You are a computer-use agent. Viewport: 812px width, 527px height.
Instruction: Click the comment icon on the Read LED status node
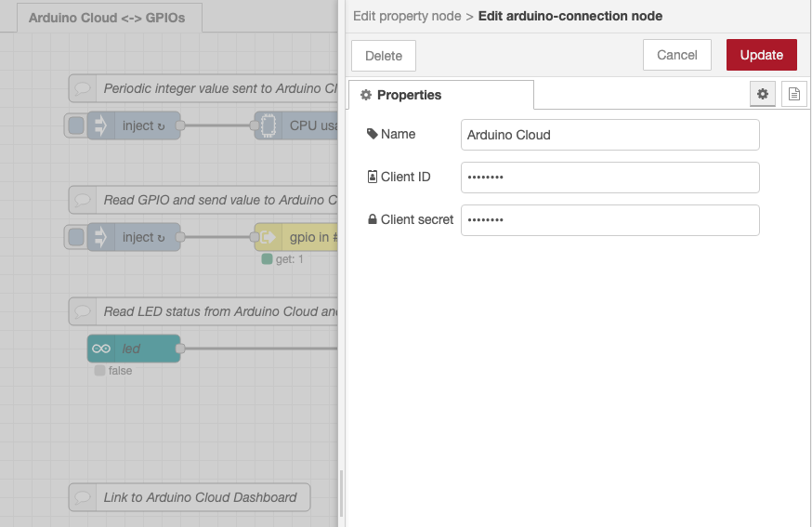(83, 311)
